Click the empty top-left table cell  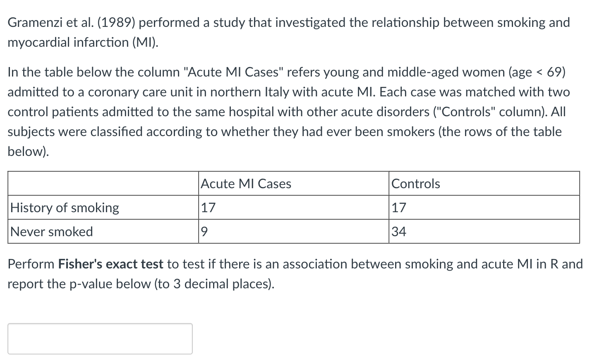click(103, 184)
